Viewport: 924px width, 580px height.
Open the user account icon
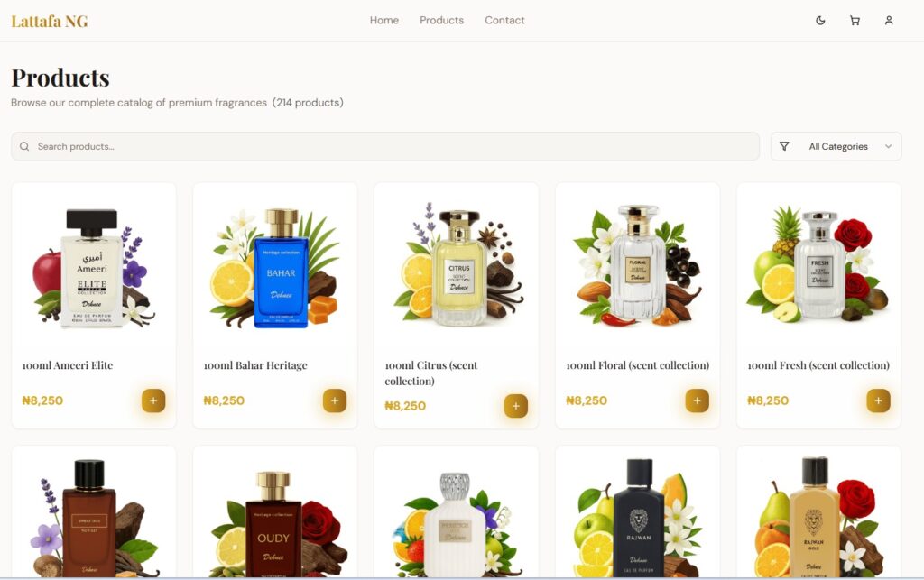click(x=889, y=21)
